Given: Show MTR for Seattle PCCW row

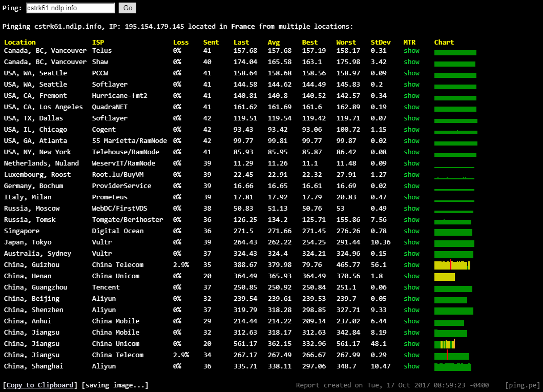Looking at the screenshot, I should tap(411, 73).
